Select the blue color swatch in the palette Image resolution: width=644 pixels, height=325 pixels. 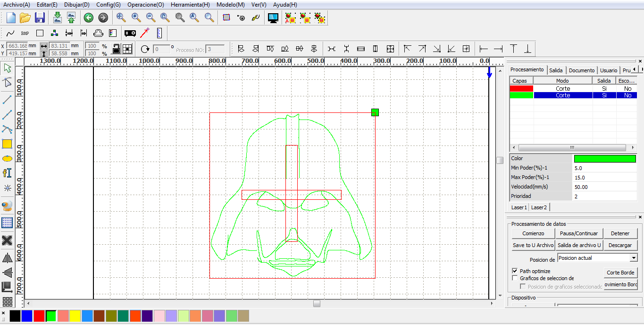(27, 316)
